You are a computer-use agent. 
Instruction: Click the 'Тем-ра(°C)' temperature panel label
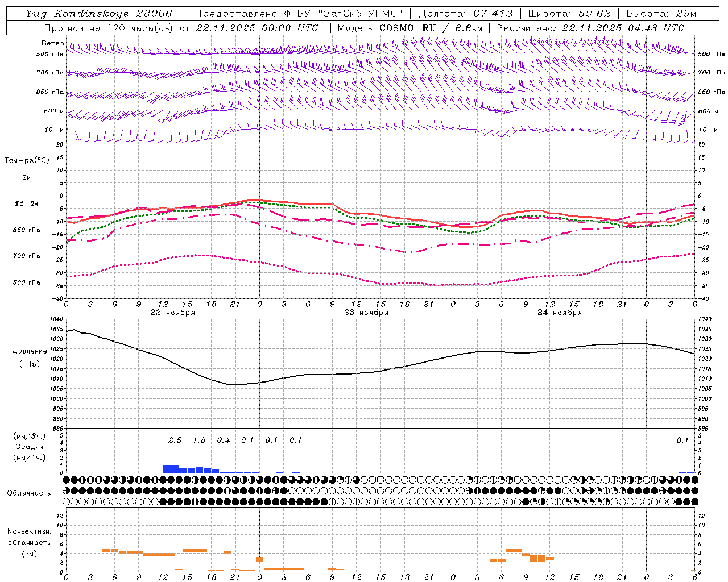tap(27, 161)
